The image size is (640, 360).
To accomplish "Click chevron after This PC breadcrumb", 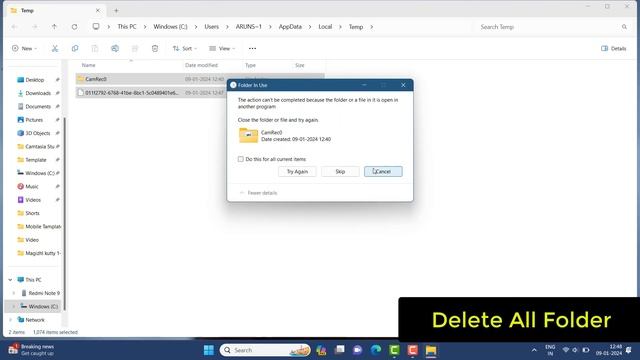I will tap(145, 27).
